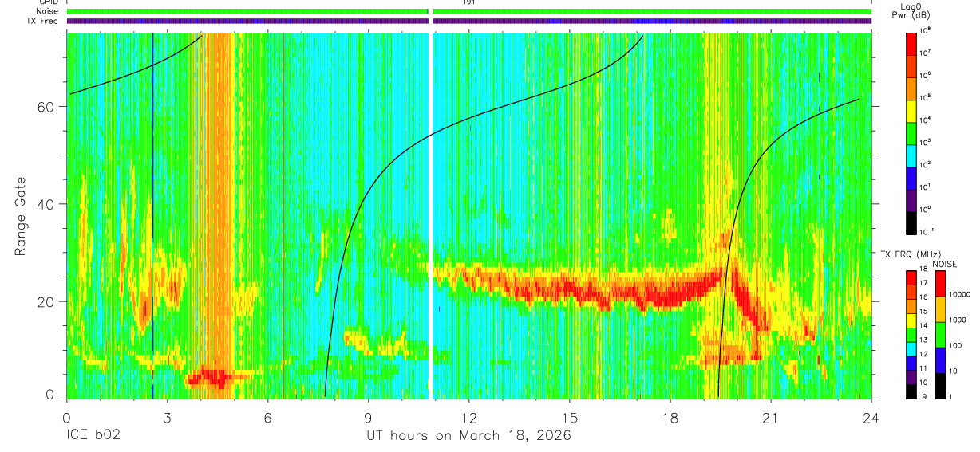Click the yellow segment of the TX FRQ colorbar
Viewport: 980px width, 452px height.
click(911, 320)
